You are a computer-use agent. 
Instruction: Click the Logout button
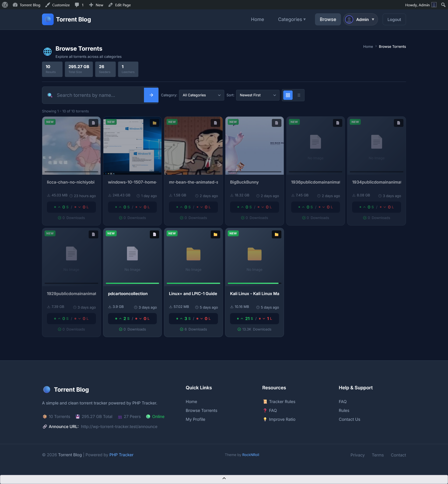pos(394,19)
